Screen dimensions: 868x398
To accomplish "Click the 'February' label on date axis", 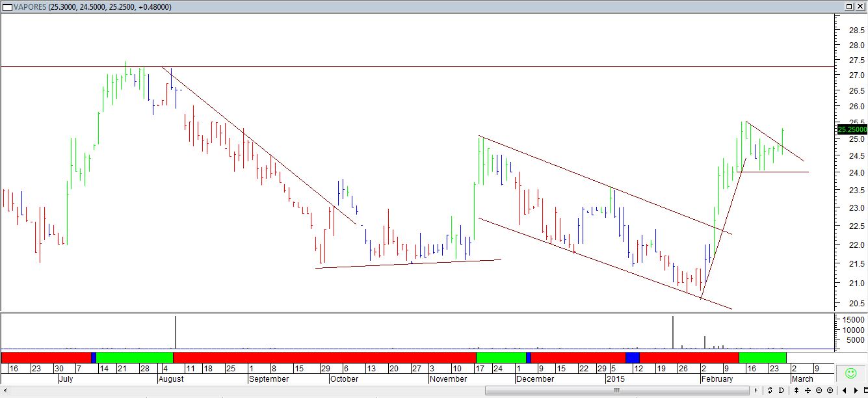I will (717, 378).
